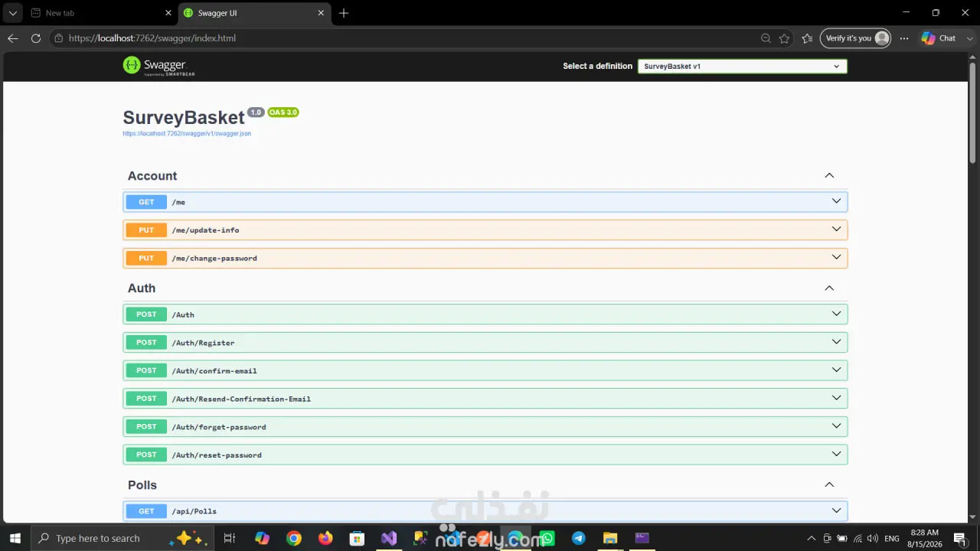Click the Type here to search box

tap(121, 538)
